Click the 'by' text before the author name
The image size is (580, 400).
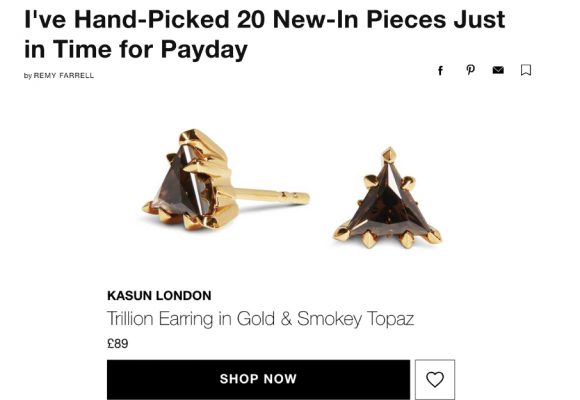click(x=28, y=76)
